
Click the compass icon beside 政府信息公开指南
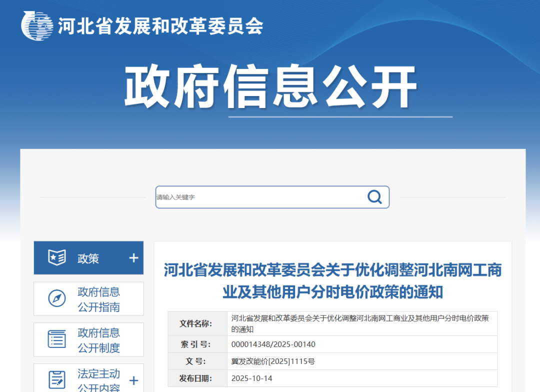click(x=56, y=298)
